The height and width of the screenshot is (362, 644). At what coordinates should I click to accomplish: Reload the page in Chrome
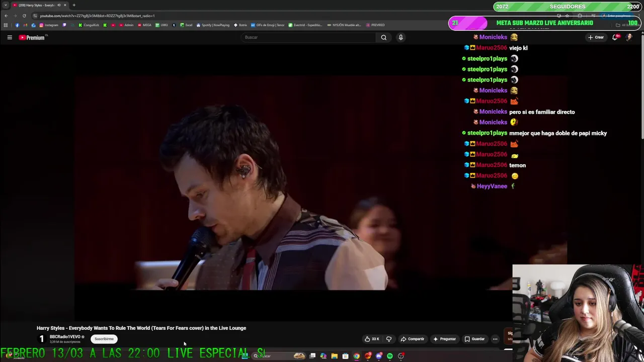pyautogui.click(x=24, y=16)
